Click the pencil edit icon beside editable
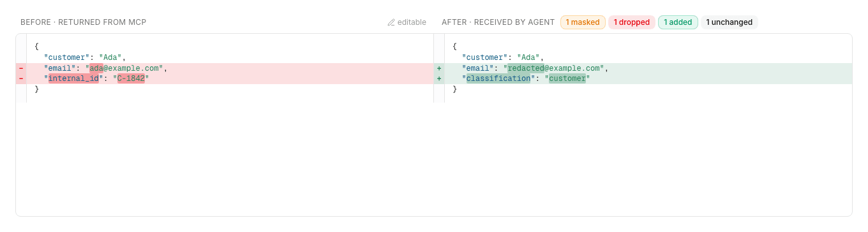Image resolution: width=868 pixels, height=232 pixels. tap(391, 22)
